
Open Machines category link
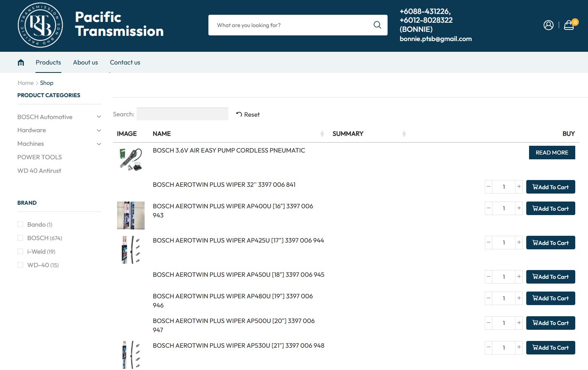coord(31,144)
